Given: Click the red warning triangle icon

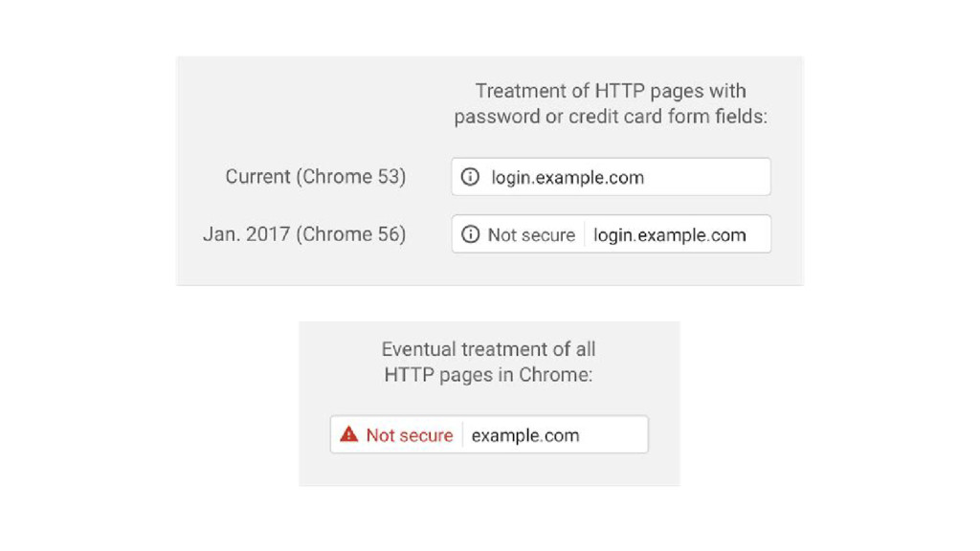Looking at the screenshot, I should pyautogui.click(x=348, y=434).
